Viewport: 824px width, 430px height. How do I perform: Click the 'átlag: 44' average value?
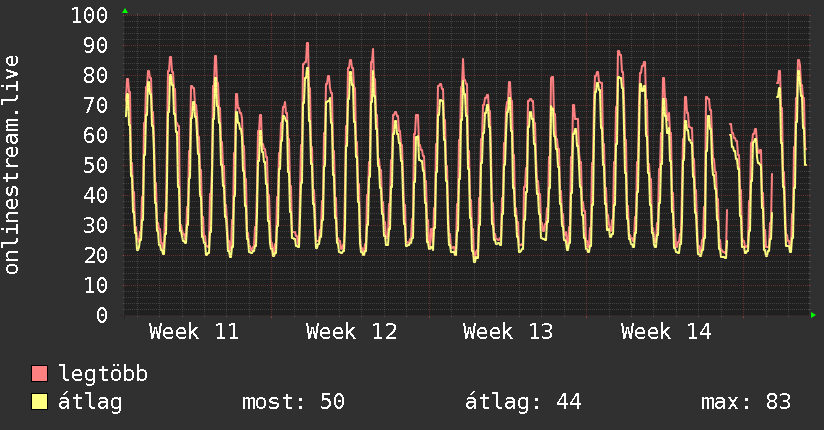[x=523, y=402]
